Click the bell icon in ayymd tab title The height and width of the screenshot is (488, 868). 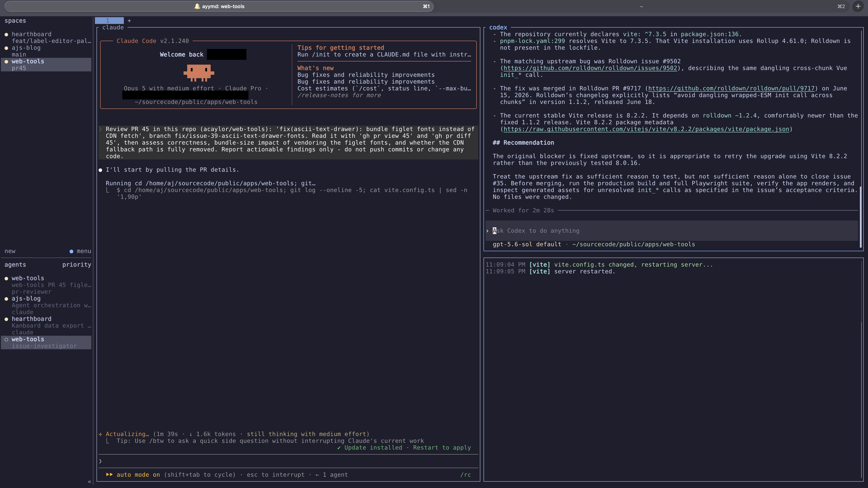coord(197,6)
